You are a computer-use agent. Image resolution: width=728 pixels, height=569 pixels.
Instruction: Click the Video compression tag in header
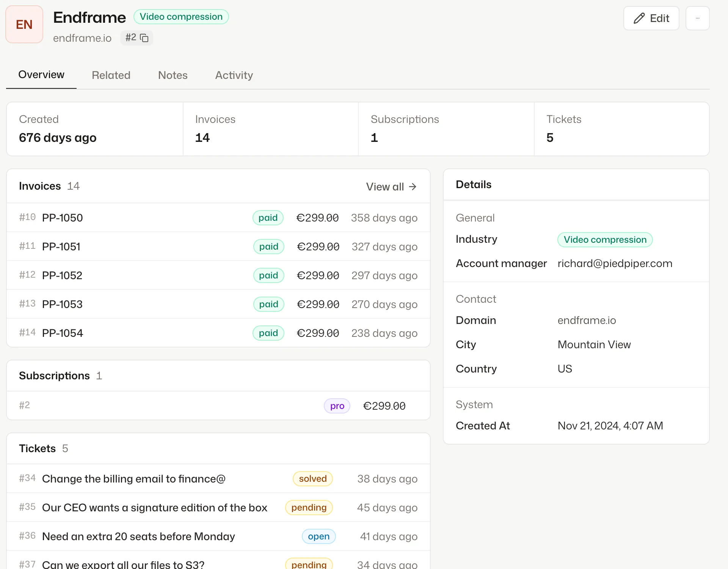(x=181, y=17)
